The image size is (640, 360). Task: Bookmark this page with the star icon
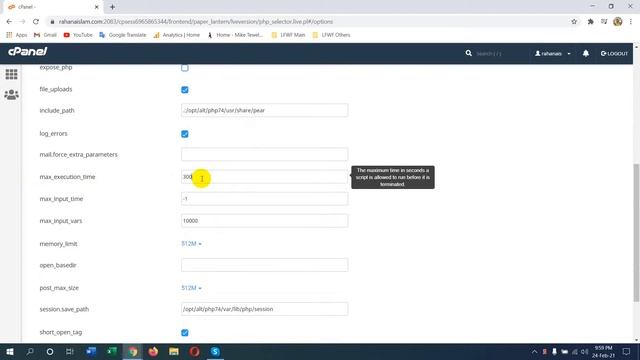tap(574, 22)
